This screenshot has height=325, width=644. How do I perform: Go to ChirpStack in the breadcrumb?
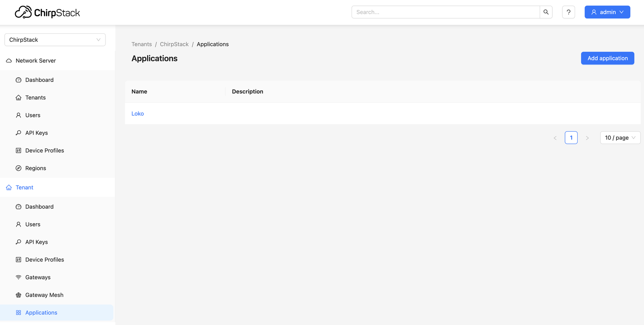[174, 44]
